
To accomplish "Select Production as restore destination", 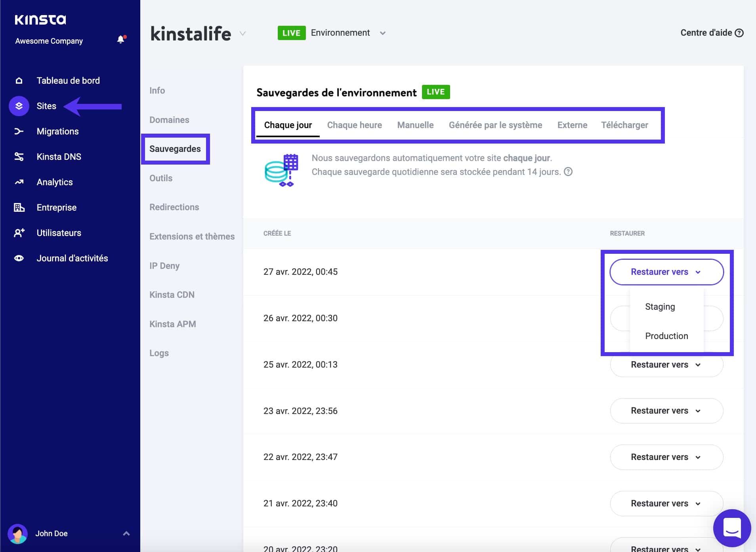I will 666,336.
